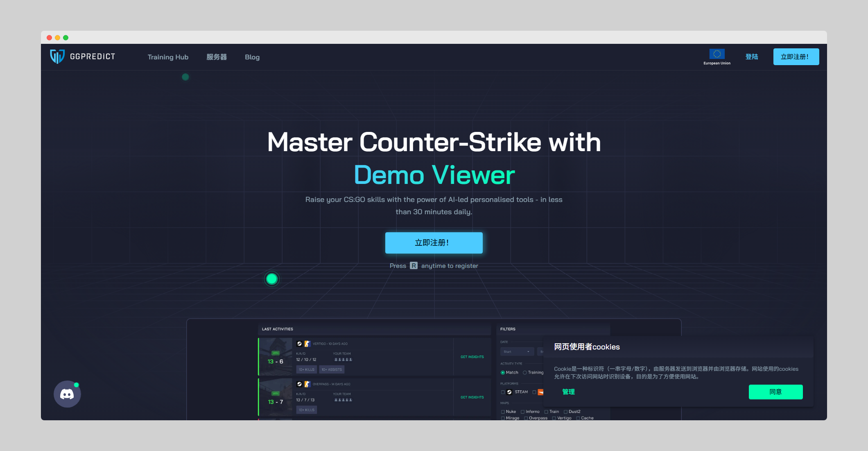Enable the Vertigo map checkbox
Screen dimensions: 868x451
(554, 418)
